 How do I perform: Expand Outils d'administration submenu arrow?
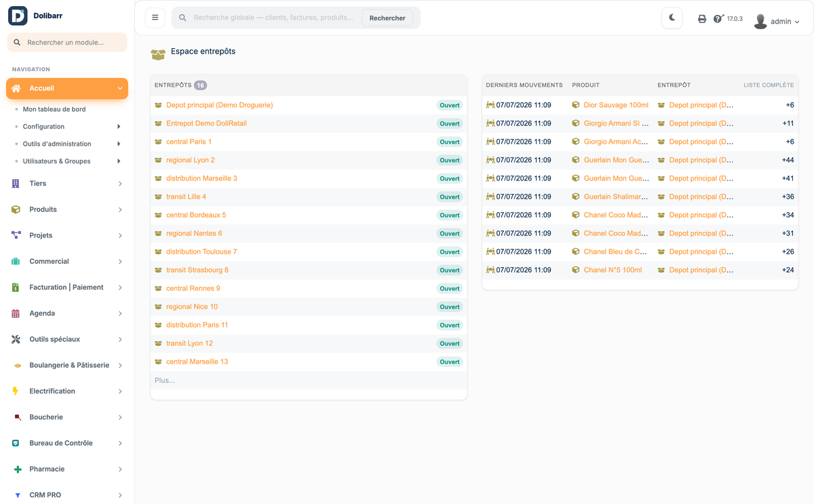[x=119, y=144]
